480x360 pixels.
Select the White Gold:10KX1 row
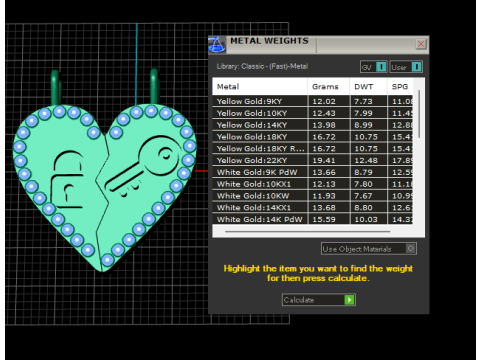point(313,184)
